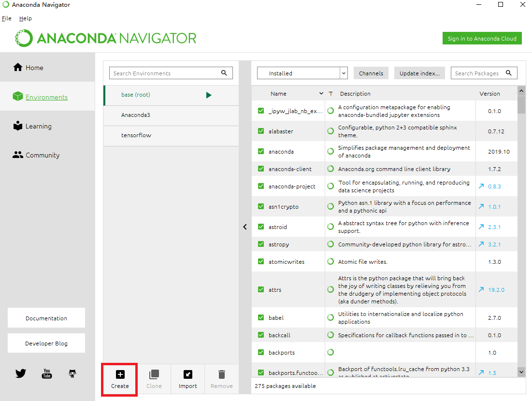
Task: Click the Community people icon
Action: click(x=18, y=155)
